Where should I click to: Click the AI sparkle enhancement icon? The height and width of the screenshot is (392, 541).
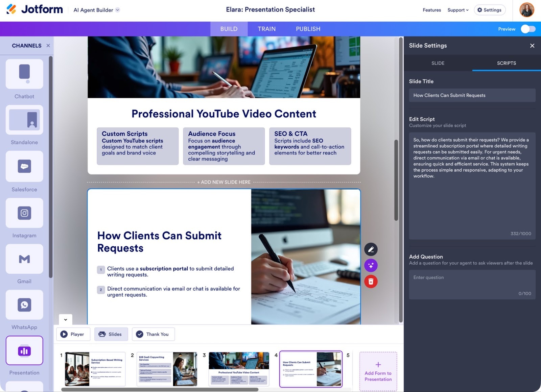pyautogui.click(x=371, y=265)
